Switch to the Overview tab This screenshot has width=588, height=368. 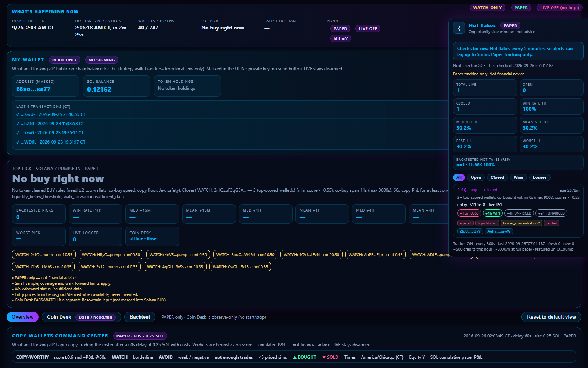(x=22, y=317)
